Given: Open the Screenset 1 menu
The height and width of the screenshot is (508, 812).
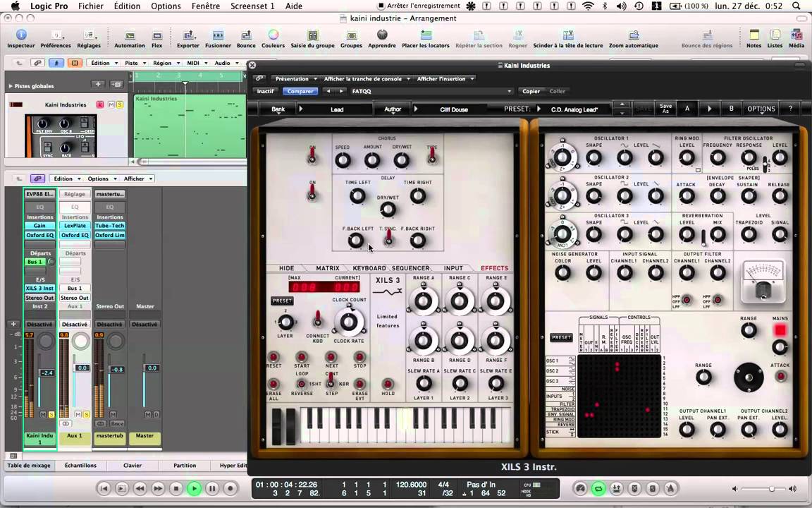Looking at the screenshot, I should point(252,6).
